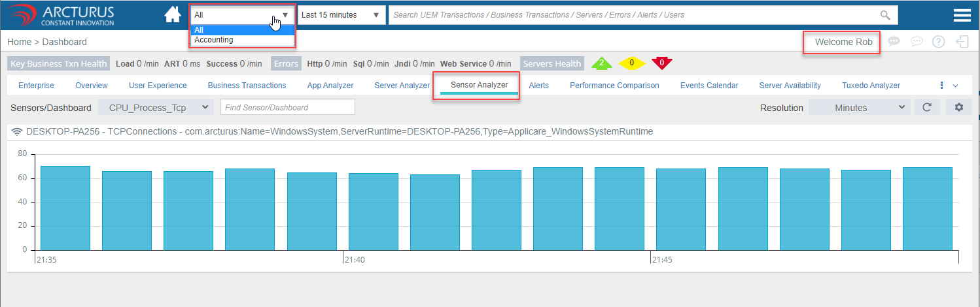Viewport: 980px width, 307px height.
Task: Expand the CPU_Process_Tcp sensor dropdown
Action: coord(156,107)
